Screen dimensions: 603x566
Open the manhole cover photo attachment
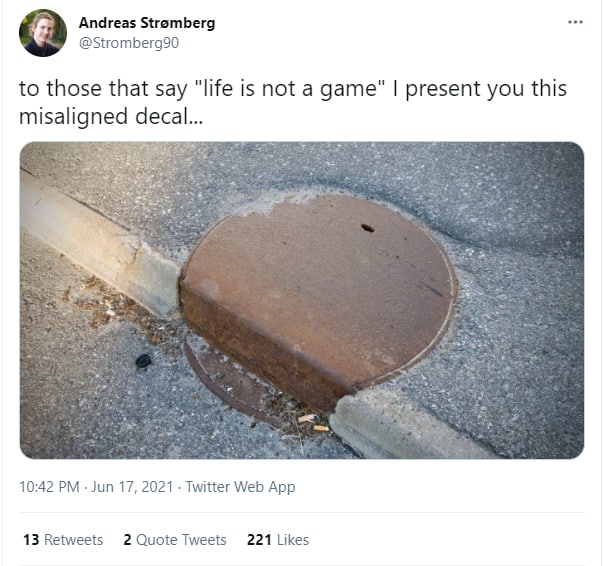pos(302,300)
